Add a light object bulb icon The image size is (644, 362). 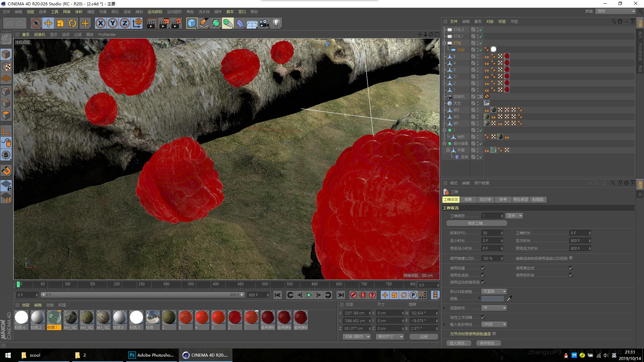coord(276,23)
